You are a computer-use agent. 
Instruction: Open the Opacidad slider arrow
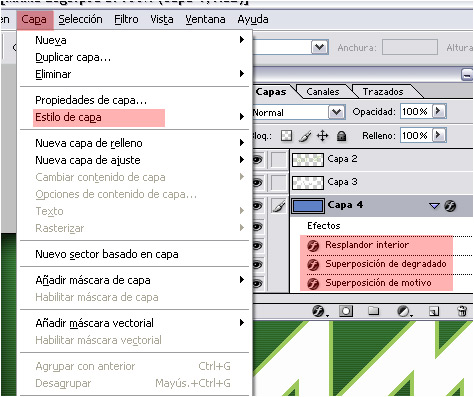pyautogui.click(x=439, y=111)
